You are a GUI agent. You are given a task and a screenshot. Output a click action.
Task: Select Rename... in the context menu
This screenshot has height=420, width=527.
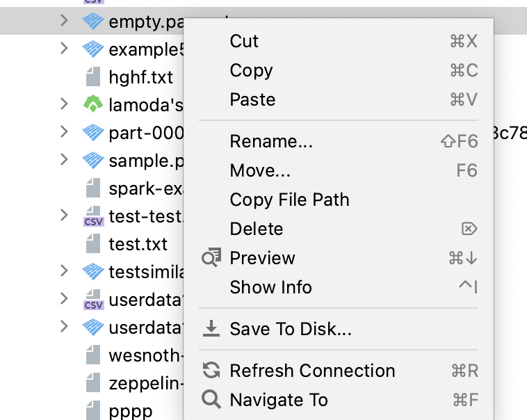coord(271,141)
